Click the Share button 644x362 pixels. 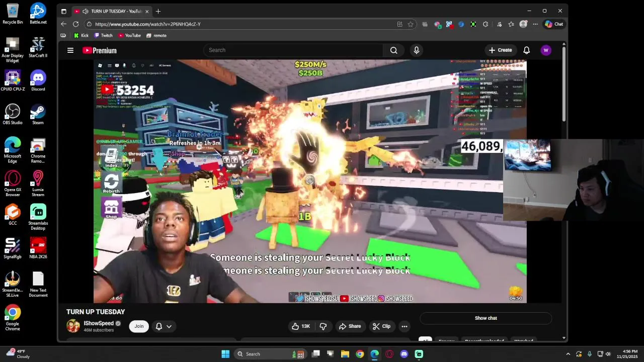(350, 326)
